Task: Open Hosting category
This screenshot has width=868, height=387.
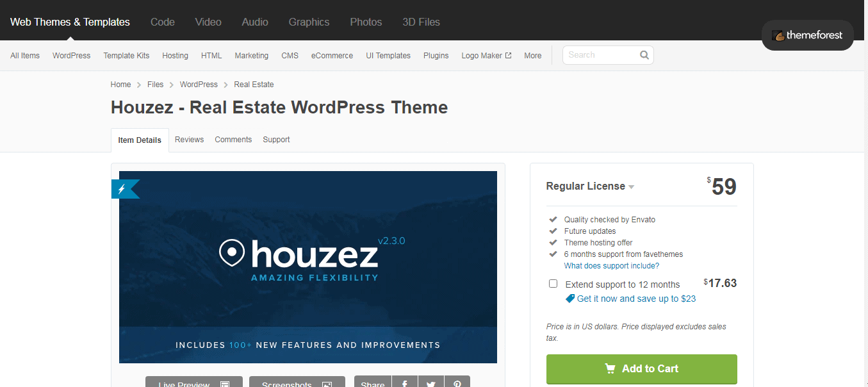Action: click(x=175, y=56)
